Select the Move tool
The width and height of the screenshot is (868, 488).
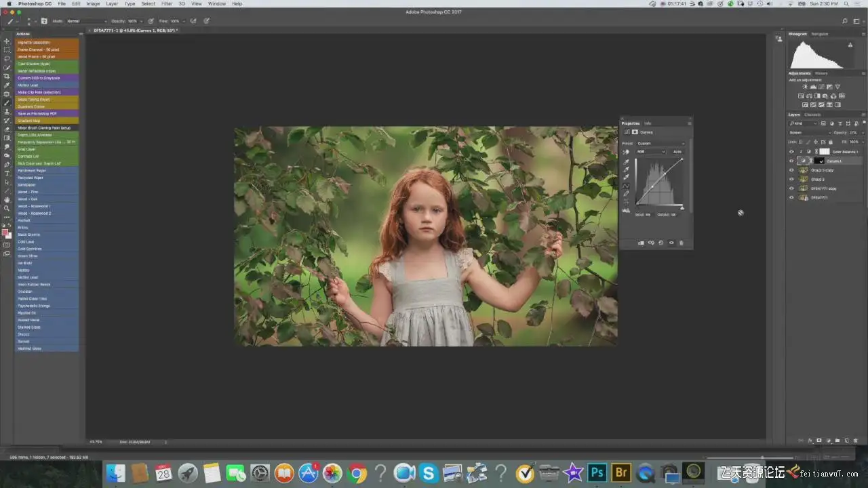(7, 41)
